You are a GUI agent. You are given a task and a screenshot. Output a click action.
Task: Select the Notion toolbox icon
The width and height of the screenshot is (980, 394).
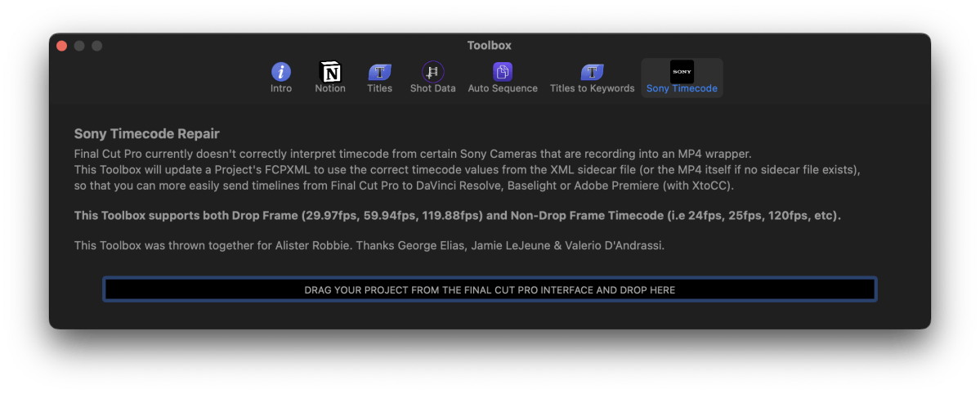pyautogui.click(x=330, y=72)
